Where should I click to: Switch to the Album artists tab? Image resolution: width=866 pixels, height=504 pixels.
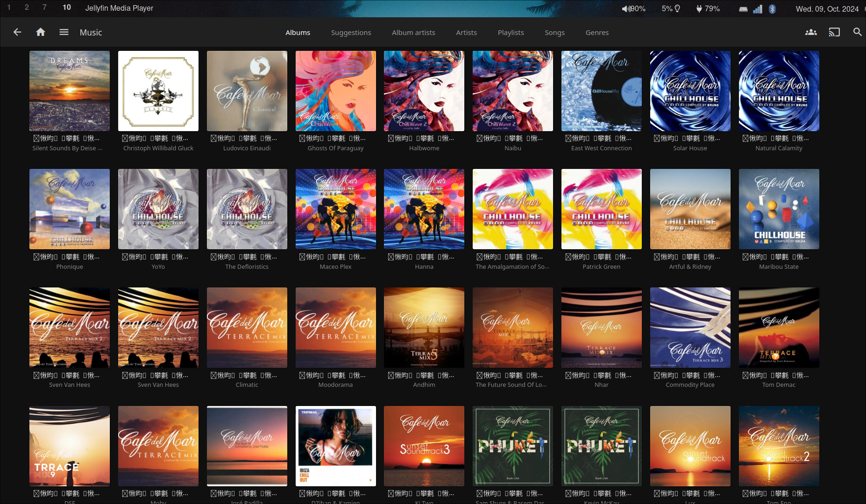[413, 33]
